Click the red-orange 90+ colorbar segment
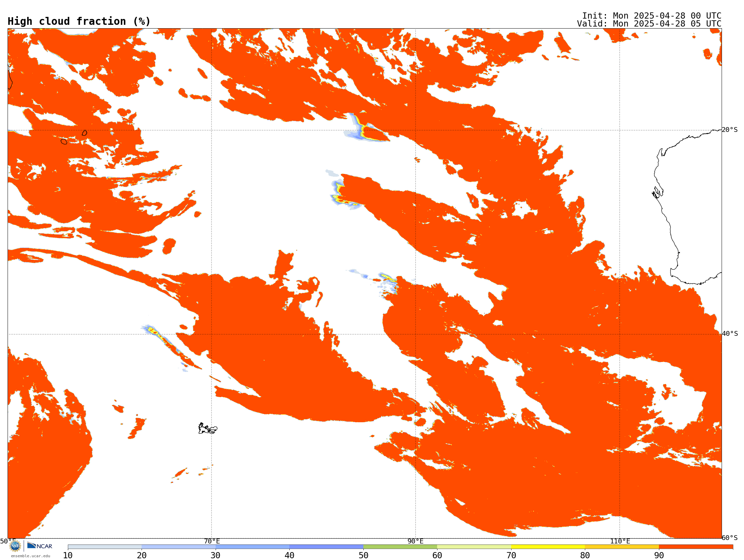The image size is (744, 560). (696, 547)
